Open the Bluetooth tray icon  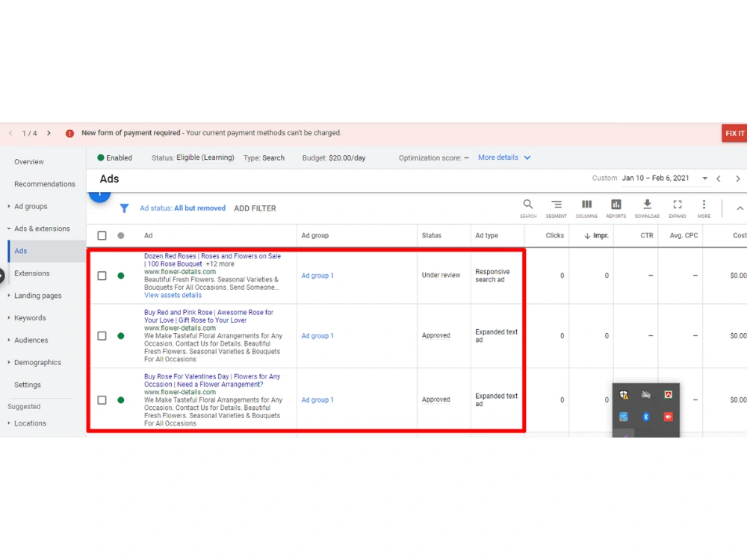(646, 417)
